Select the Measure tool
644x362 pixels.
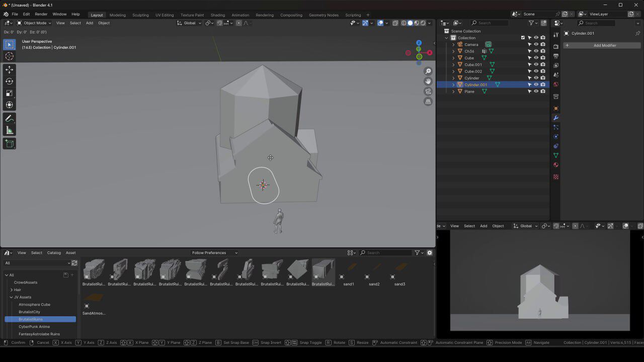coord(9,130)
